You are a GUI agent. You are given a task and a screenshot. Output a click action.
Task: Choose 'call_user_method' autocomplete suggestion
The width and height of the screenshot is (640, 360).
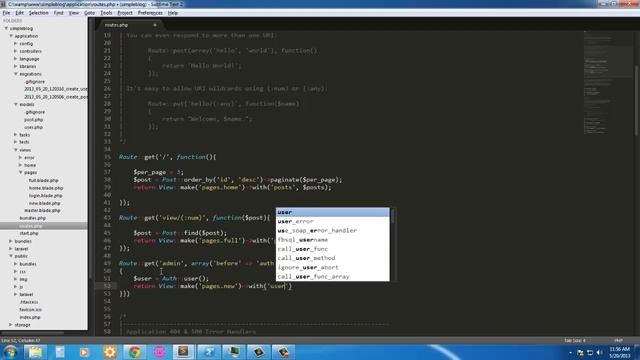click(x=333, y=258)
